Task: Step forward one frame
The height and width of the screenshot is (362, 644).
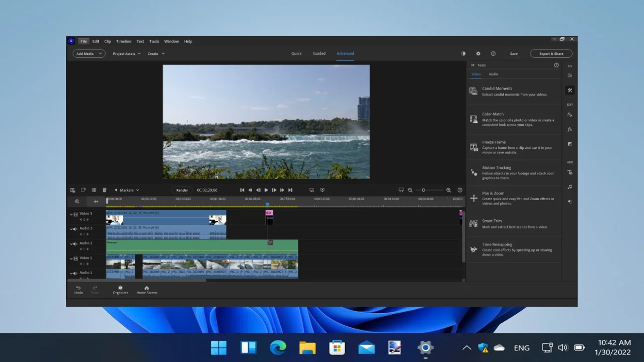Action: click(274, 190)
